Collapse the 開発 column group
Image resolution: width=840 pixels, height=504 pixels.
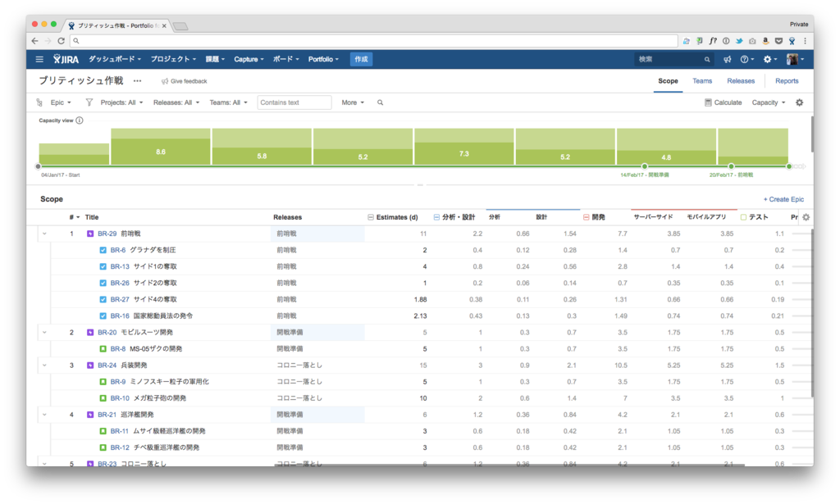[x=586, y=217]
